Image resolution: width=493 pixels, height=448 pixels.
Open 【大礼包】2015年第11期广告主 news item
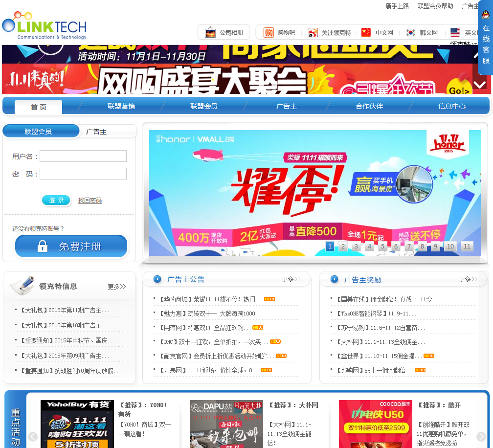65,310
